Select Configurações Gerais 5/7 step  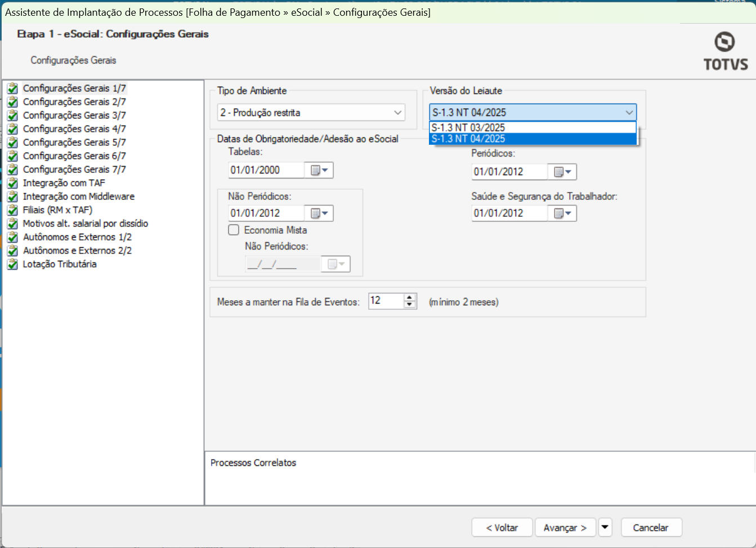[74, 142]
